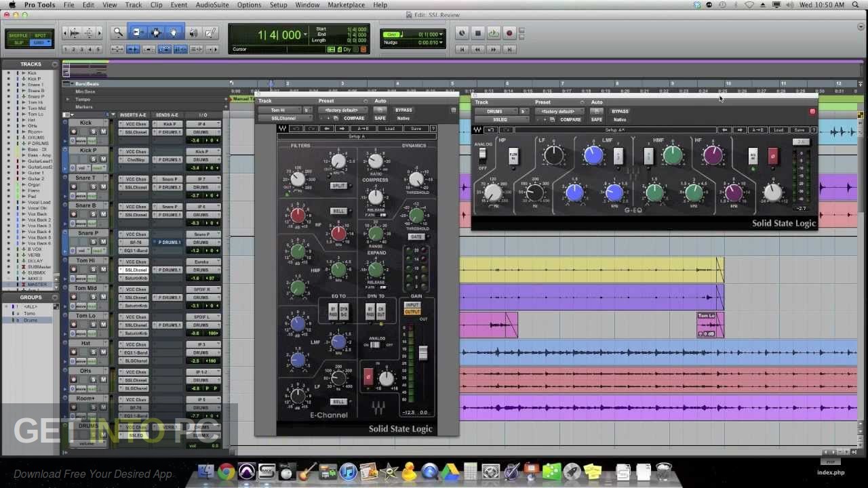Open factory default preset dropdown in E-Channel
This screenshot has width=868, height=488.
point(342,110)
